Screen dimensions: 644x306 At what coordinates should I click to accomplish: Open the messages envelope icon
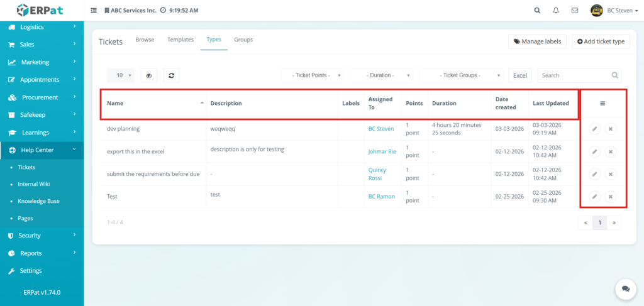coord(574,11)
